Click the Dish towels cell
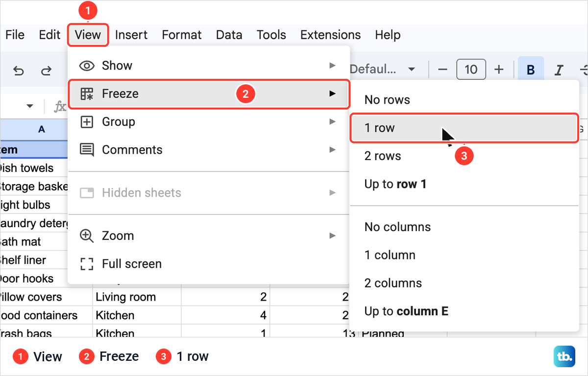 34,168
